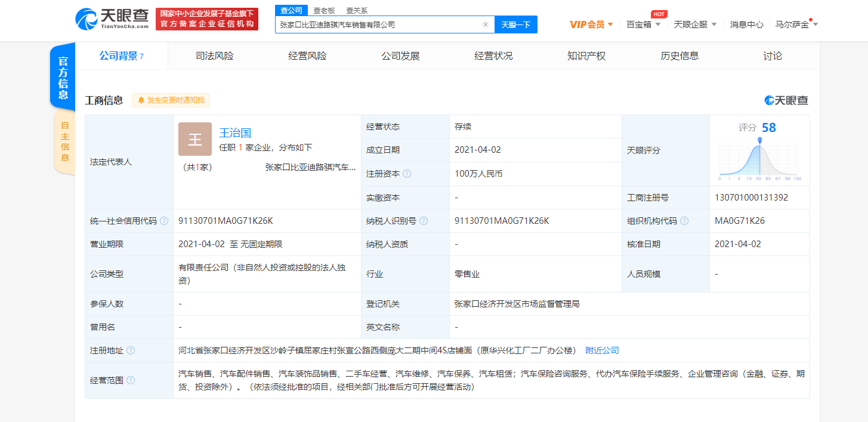Click help icon beside 经营范围
The width and height of the screenshot is (868, 422).
(131, 380)
